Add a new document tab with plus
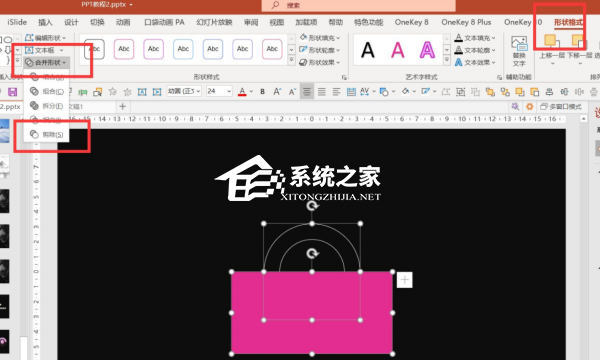 [122, 106]
